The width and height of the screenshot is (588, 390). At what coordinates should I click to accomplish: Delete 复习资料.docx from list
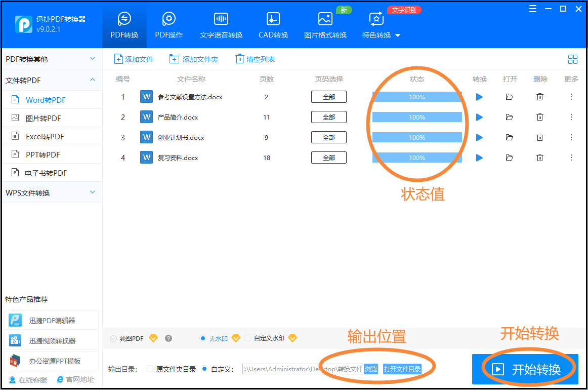click(x=539, y=158)
